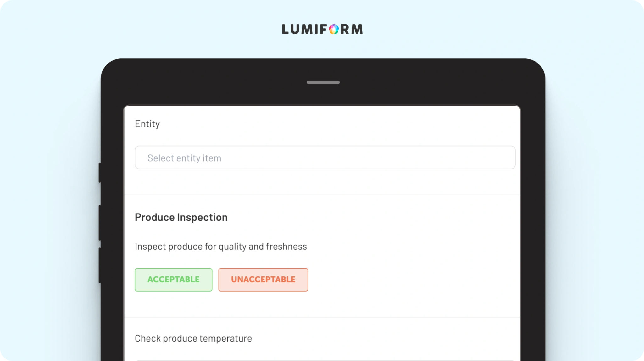The height and width of the screenshot is (361, 644).
Task: Click the Produce Inspection section heading
Action: click(x=181, y=217)
